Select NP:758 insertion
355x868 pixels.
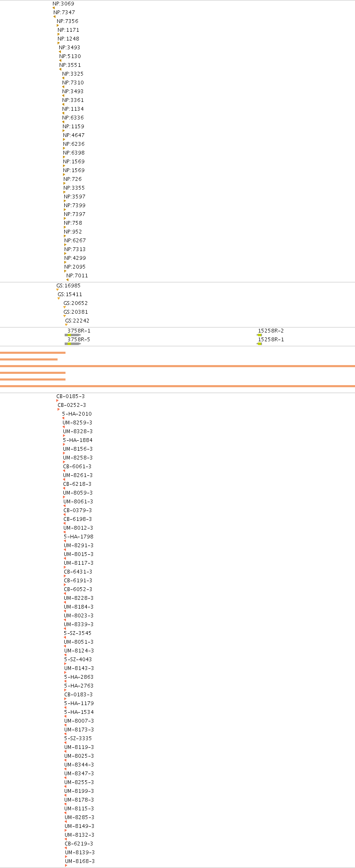73,223
